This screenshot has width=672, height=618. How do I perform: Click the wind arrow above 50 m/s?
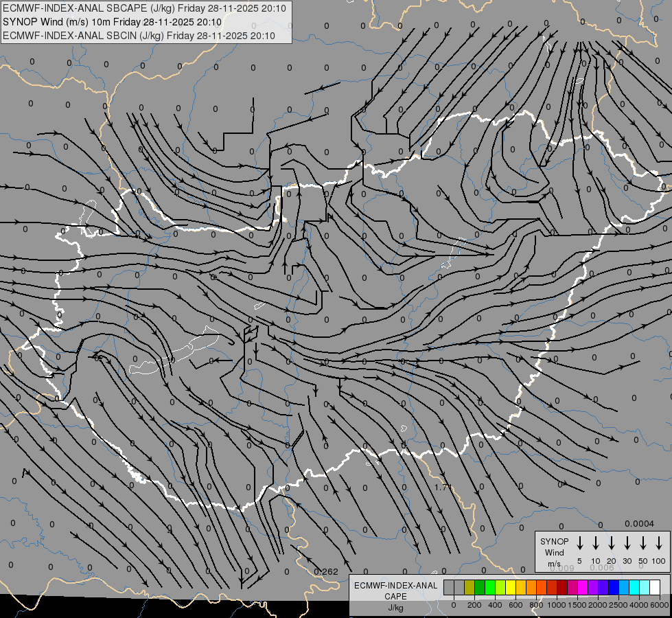[x=643, y=543]
